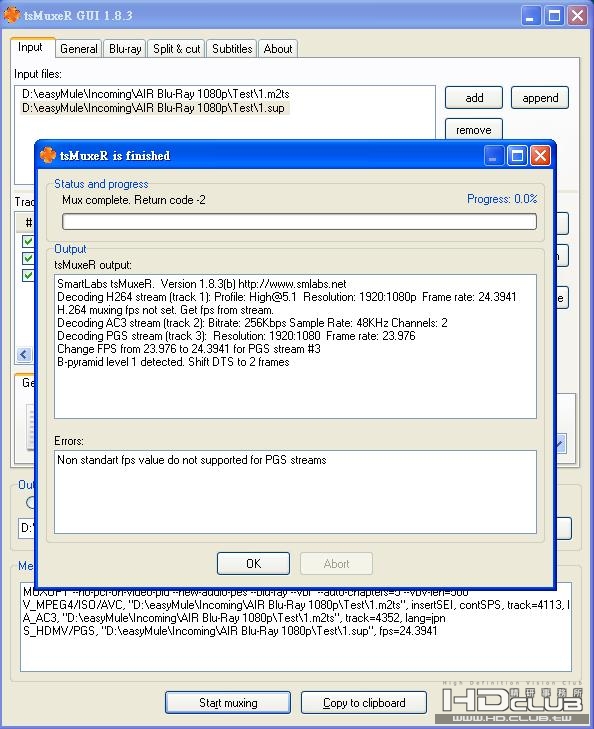
Task: Switch to the Blu-ray tab
Action: 125,49
